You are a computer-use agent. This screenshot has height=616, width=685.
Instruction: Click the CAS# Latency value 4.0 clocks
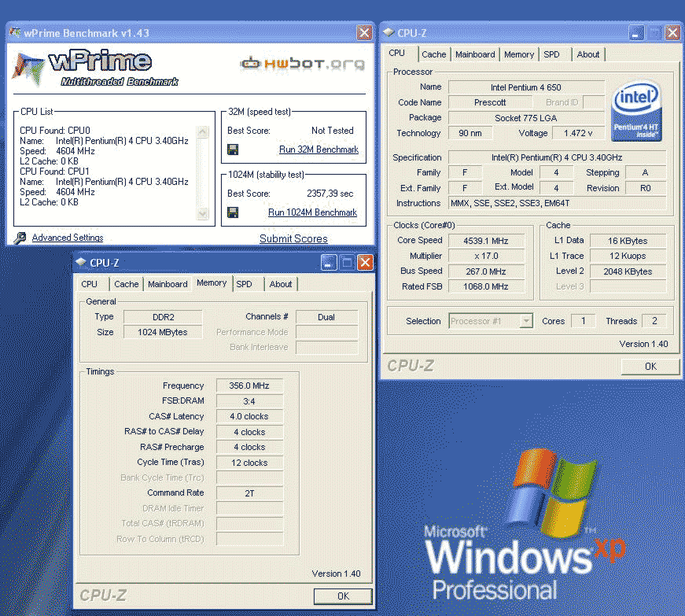click(x=249, y=417)
